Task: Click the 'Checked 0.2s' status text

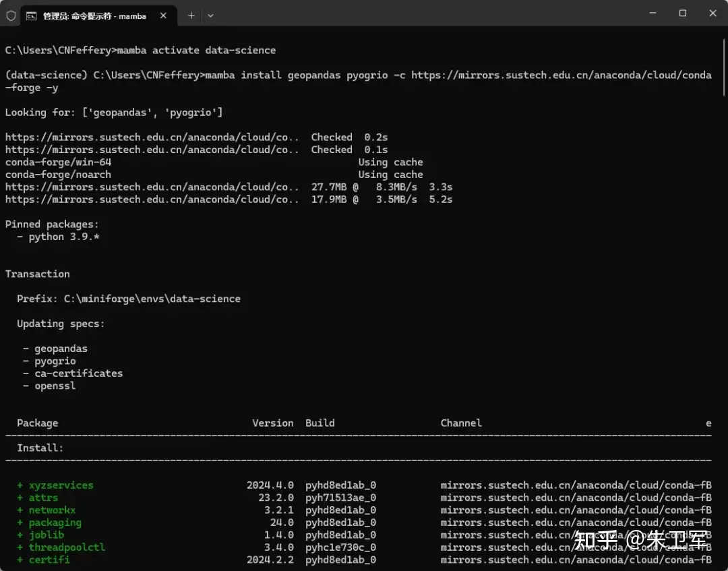Action: coord(349,138)
